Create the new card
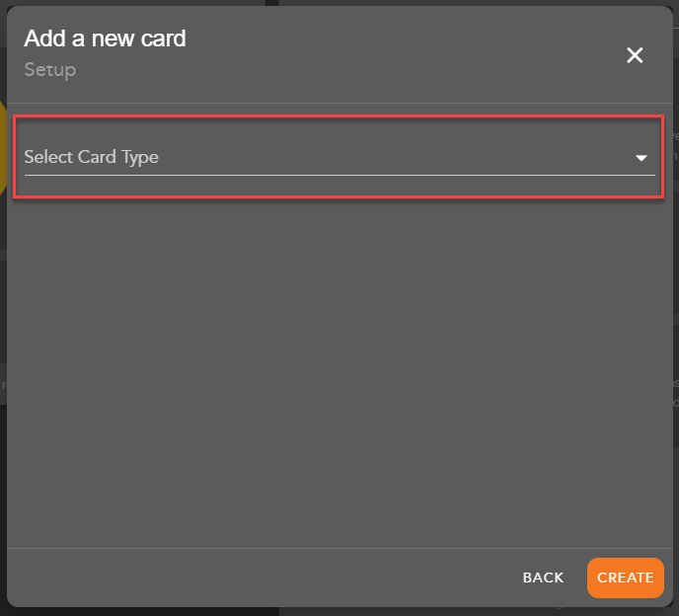The image size is (679, 616). pos(625,577)
